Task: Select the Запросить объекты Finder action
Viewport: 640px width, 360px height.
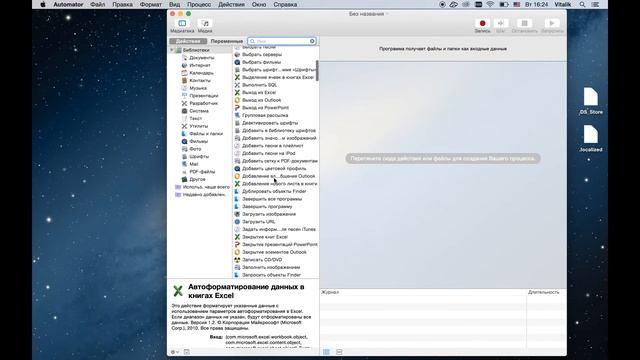Action: pyautogui.click(x=271, y=275)
